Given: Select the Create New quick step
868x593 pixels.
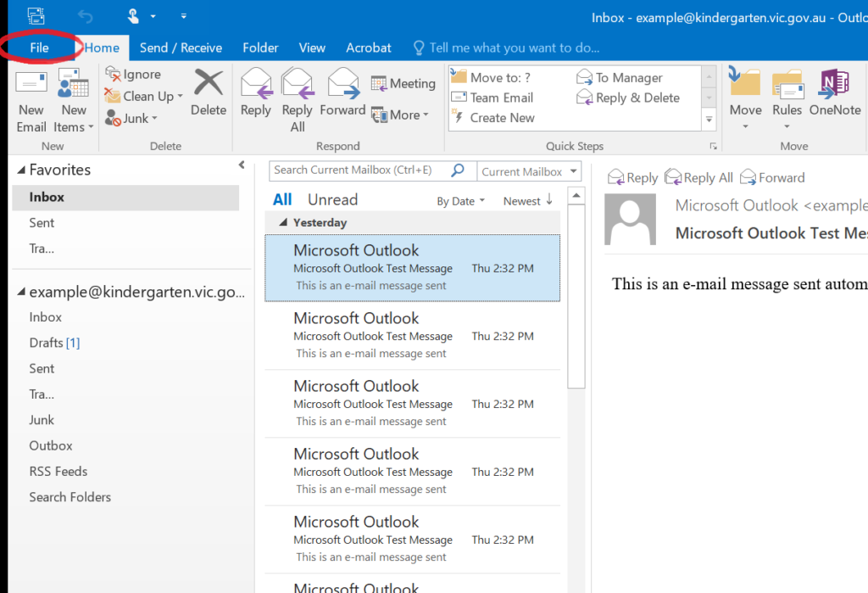Looking at the screenshot, I should pos(494,117).
